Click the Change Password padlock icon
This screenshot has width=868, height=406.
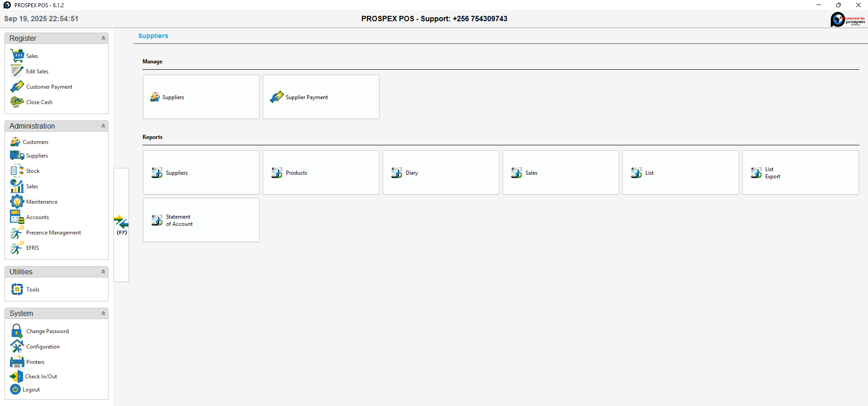click(17, 331)
